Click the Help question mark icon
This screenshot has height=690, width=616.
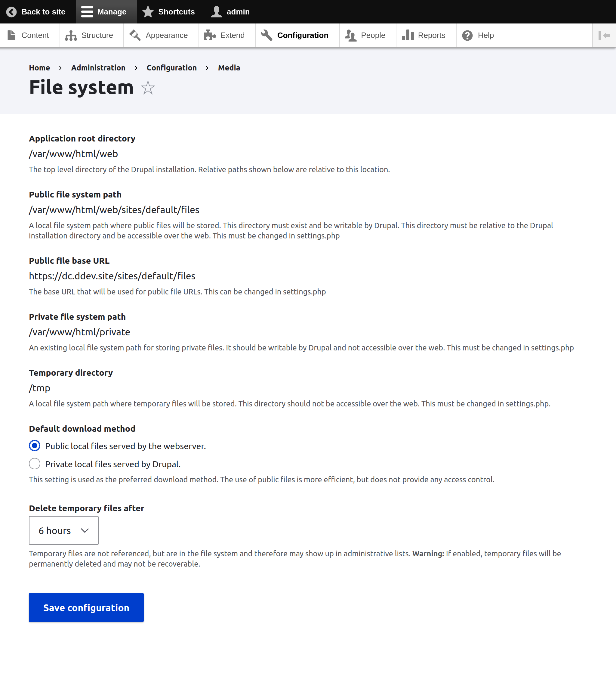[x=467, y=35]
